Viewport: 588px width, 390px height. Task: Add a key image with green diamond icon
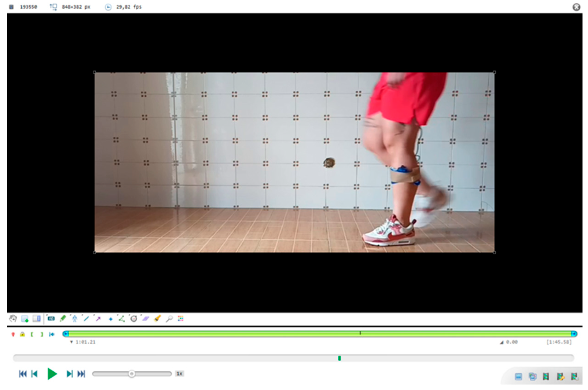click(x=25, y=319)
